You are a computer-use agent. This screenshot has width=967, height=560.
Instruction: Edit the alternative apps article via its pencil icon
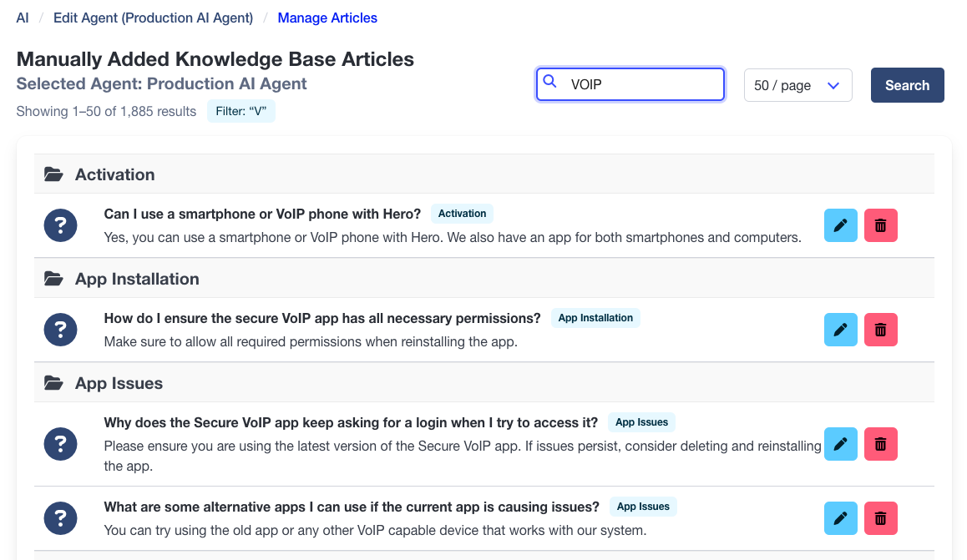pos(841,517)
